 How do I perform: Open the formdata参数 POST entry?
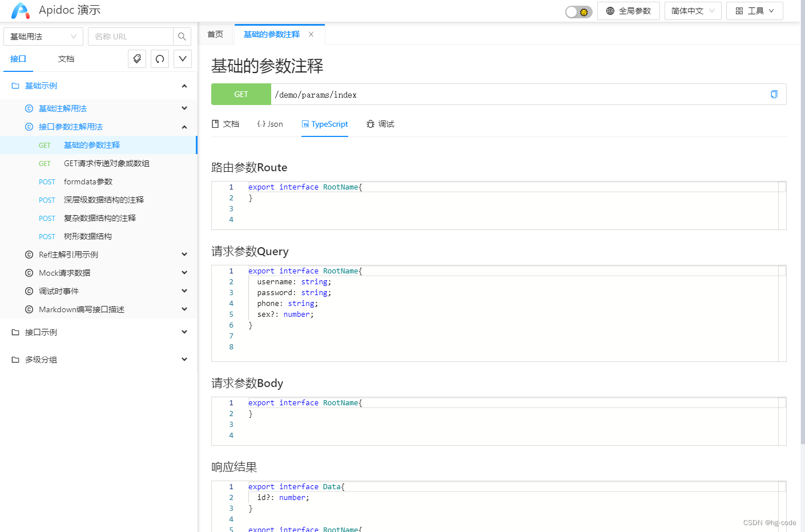[x=99, y=182]
